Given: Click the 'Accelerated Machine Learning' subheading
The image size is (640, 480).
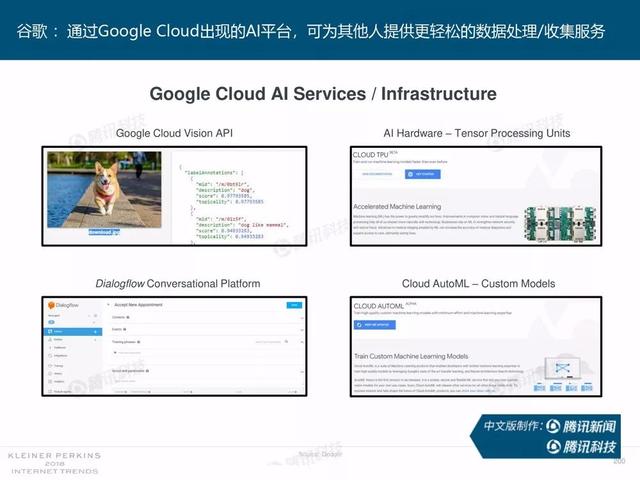Looking at the screenshot, I should click(x=397, y=207).
